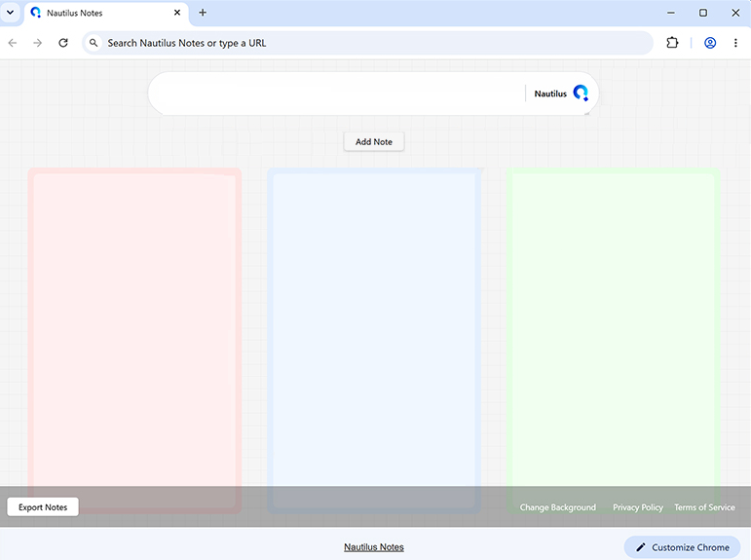The width and height of the screenshot is (751, 560).
Task: Open the Chrome profile icon
Action: (x=710, y=43)
